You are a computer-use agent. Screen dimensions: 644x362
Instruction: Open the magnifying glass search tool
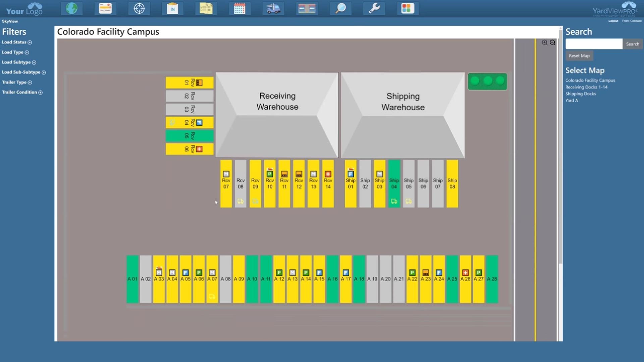[340, 8]
